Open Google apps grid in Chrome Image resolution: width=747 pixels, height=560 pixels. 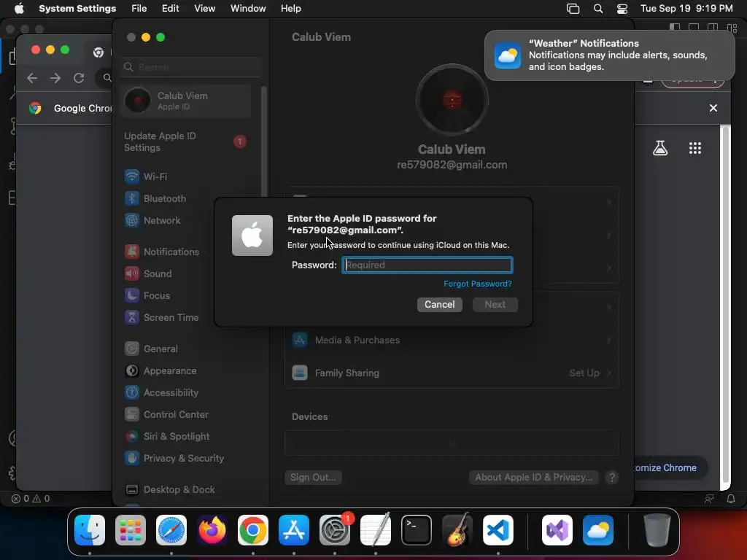(x=695, y=148)
